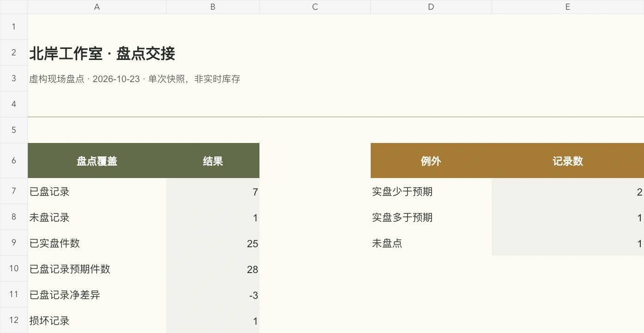Image resolution: width=644 pixels, height=333 pixels.
Task: Select row 6 header number
Action: pos(14,161)
